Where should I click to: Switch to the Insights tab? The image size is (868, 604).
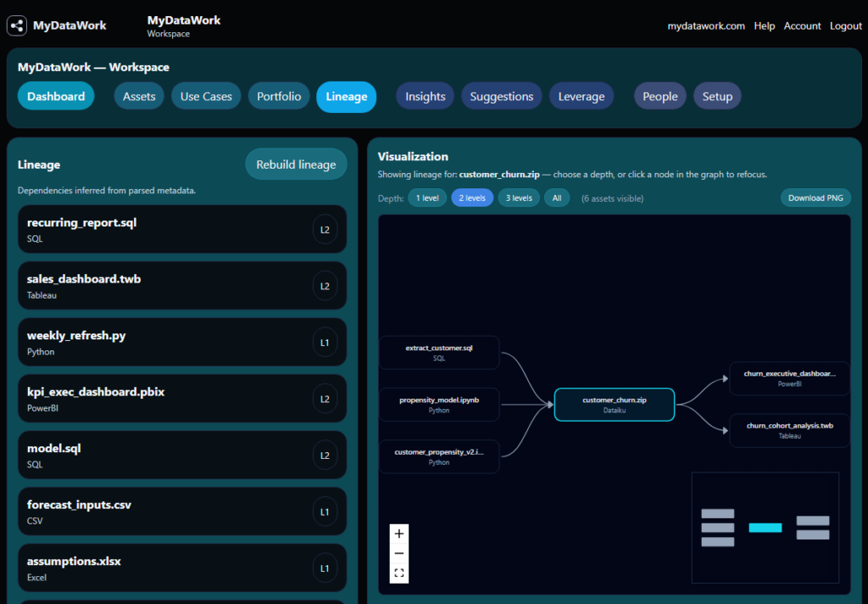[426, 97]
